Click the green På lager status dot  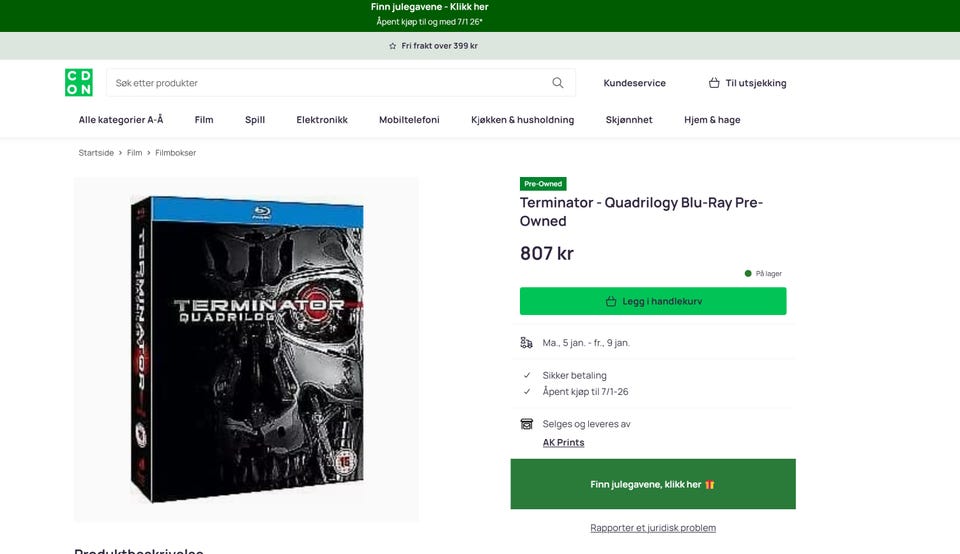point(748,274)
